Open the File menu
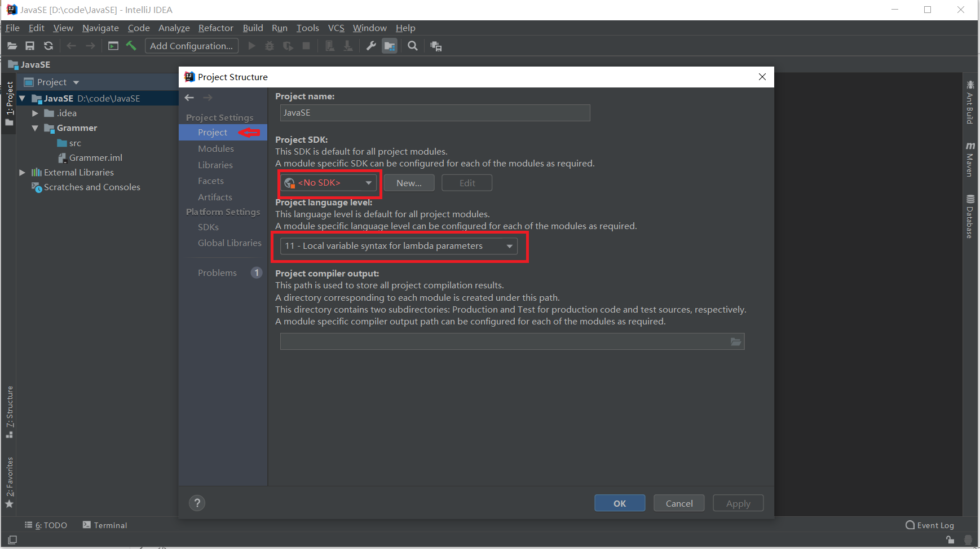The width and height of the screenshot is (980, 549). 12,28
